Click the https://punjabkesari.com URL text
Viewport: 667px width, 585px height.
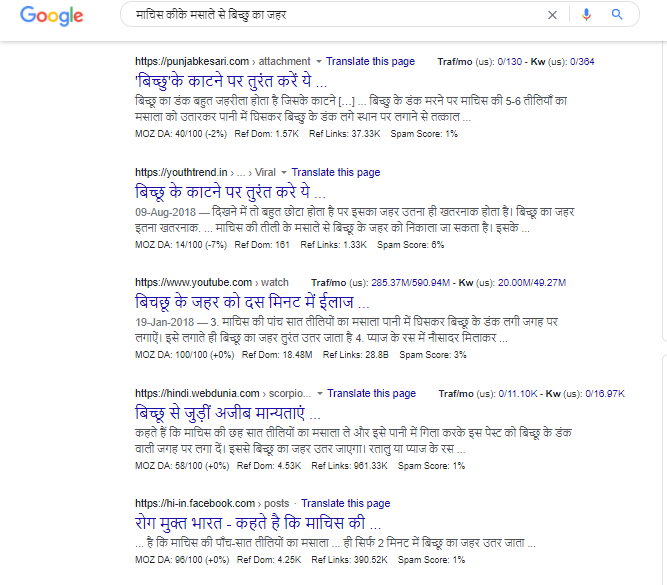click(192, 62)
